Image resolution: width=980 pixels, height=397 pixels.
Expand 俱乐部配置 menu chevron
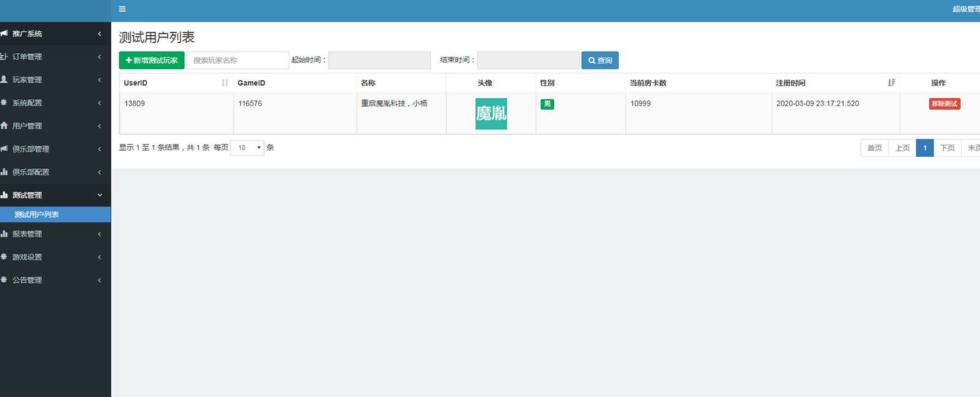tap(100, 172)
